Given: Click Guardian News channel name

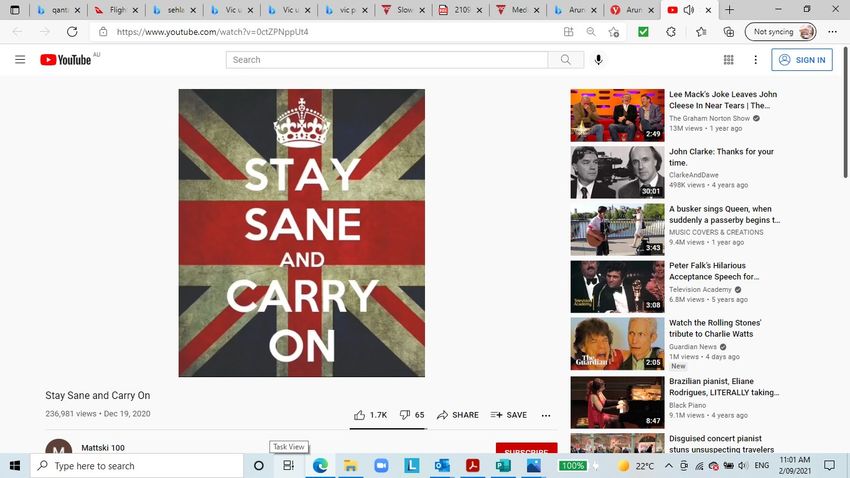Looking at the screenshot, I should [692, 347].
